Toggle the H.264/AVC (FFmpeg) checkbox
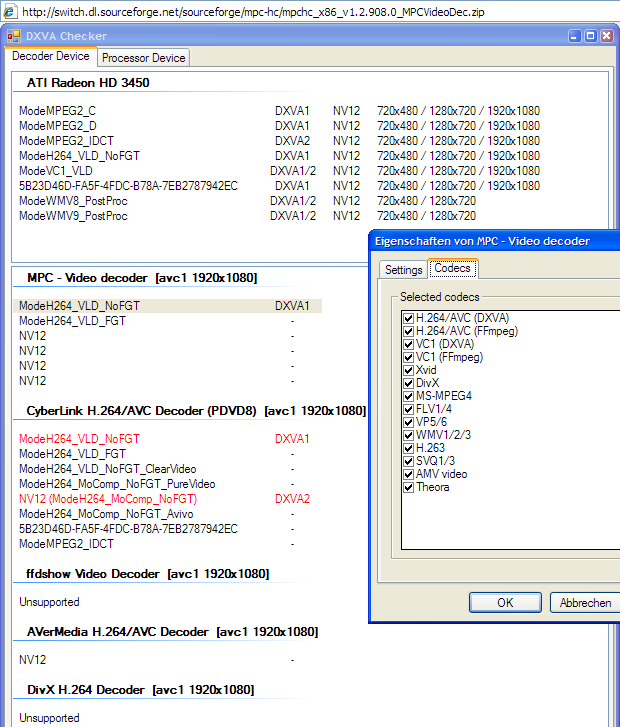Screen dimensions: 620x727 (408, 331)
